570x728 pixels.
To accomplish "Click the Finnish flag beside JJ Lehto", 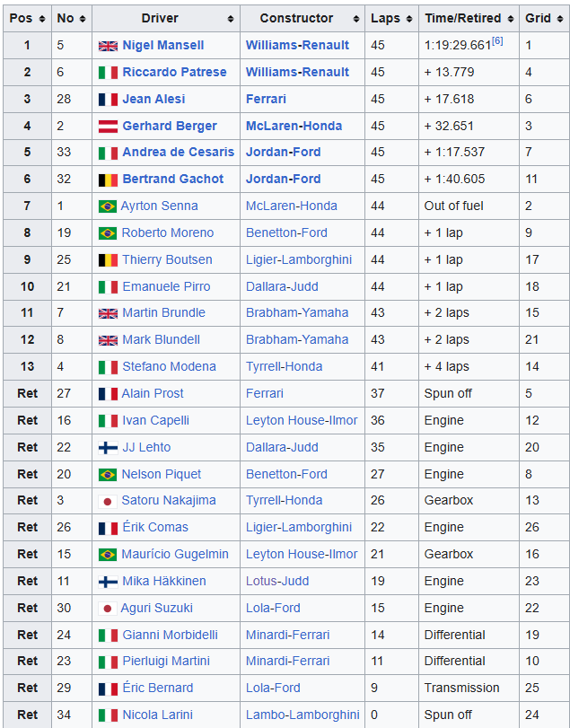I will pyautogui.click(x=108, y=448).
